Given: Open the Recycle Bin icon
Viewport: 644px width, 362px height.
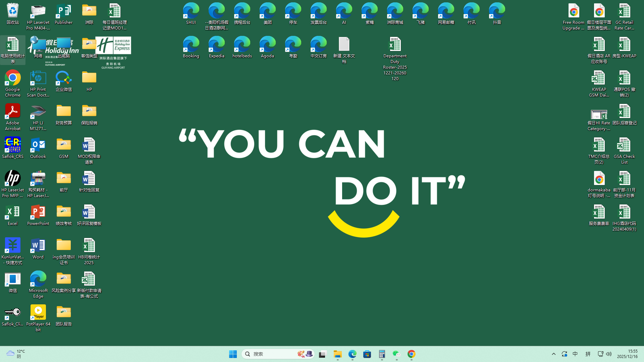Looking at the screenshot, I should click(12, 13).
